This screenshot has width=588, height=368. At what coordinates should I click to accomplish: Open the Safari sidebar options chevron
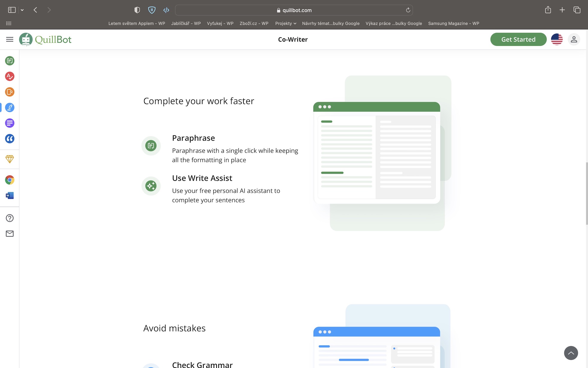click(x=22, y=10)
